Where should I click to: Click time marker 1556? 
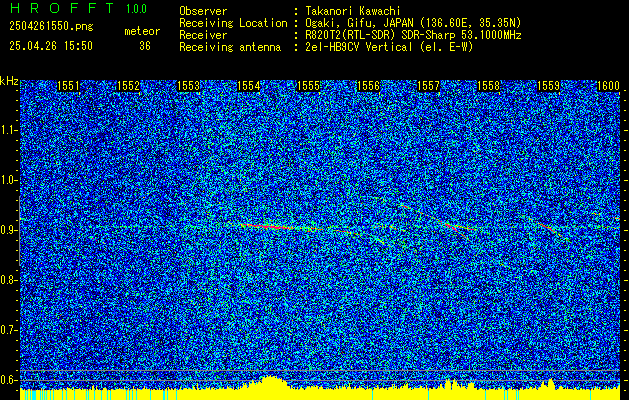368,86
